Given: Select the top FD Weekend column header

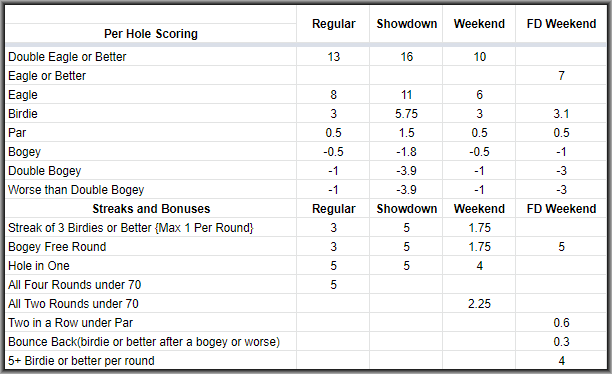Looking at the screenshot, I should [x=561, y=24].
